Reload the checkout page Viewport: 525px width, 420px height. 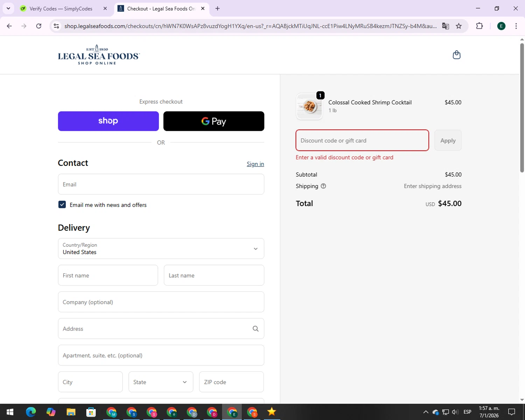39,26
